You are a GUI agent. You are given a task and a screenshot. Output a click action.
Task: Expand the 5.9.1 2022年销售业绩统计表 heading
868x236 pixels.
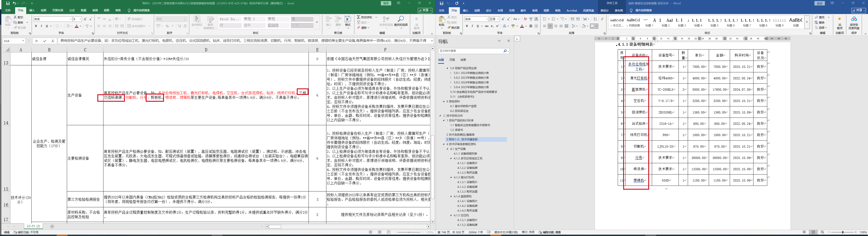(x=451, y=73)
